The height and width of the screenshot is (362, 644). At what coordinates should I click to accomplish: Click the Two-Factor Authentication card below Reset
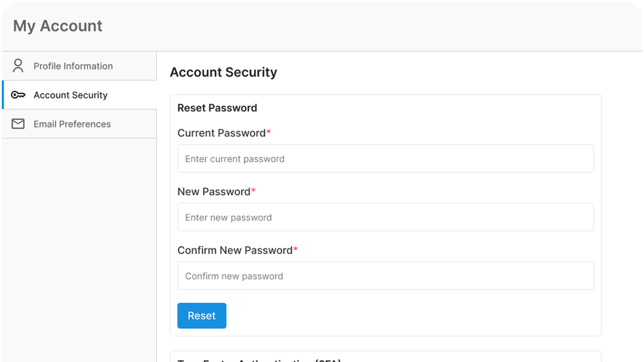point(385,357)
